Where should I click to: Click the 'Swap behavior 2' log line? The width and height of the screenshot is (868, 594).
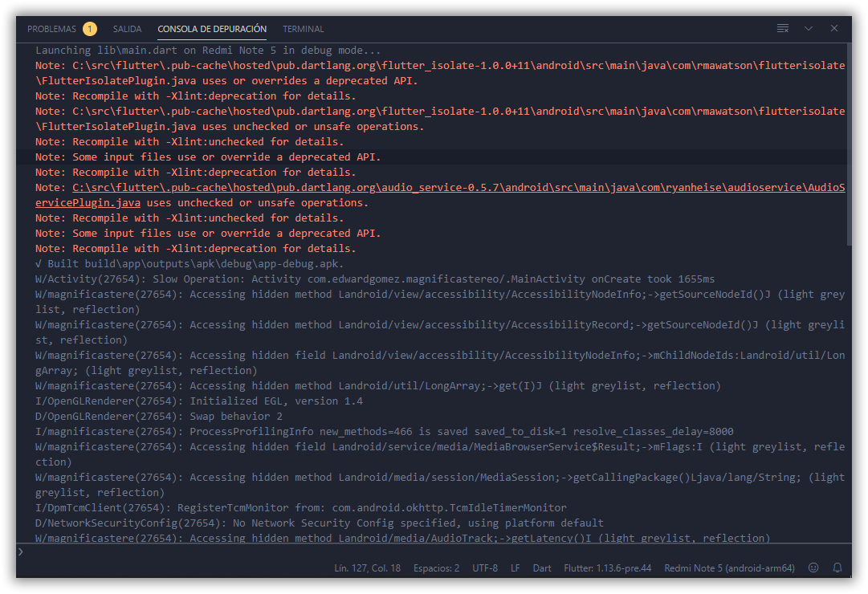click(x=159, y=417)
